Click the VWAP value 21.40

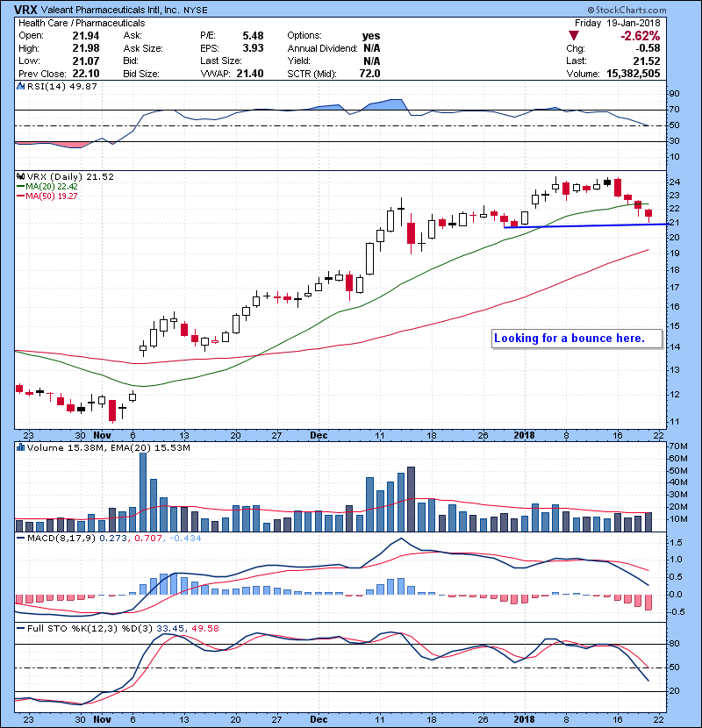tap(250, 74)
